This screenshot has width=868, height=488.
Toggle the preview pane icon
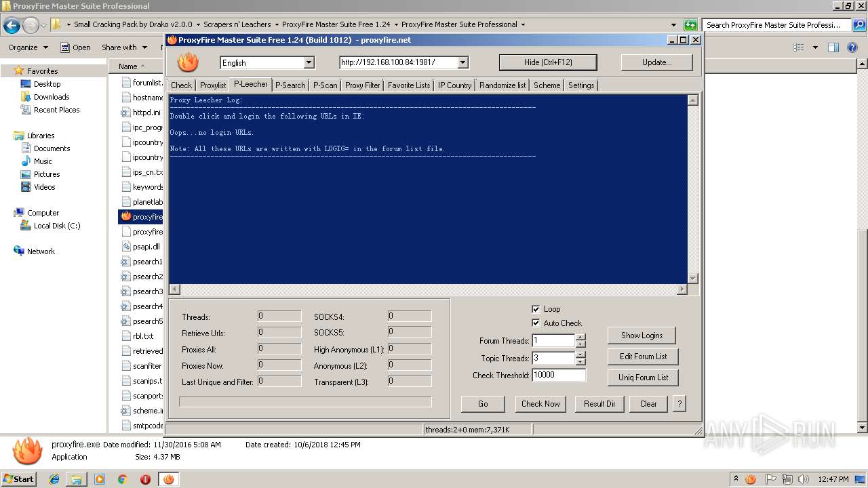[833, 47]
